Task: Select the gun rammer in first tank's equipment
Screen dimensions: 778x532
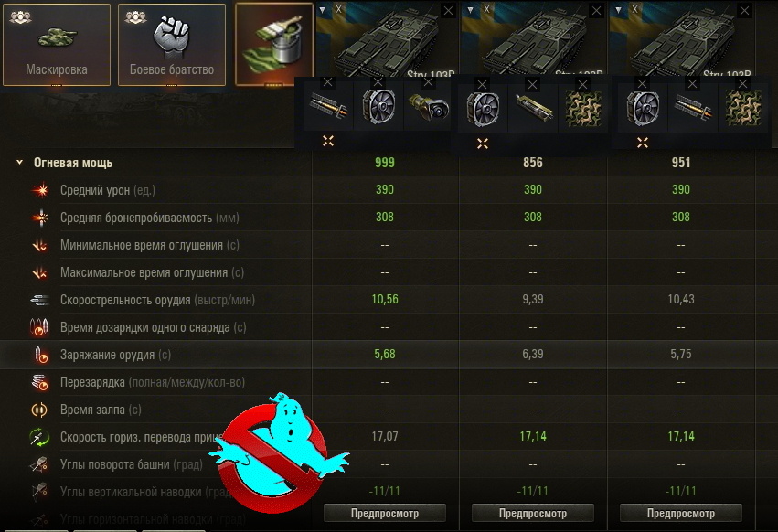Action: 327,107
